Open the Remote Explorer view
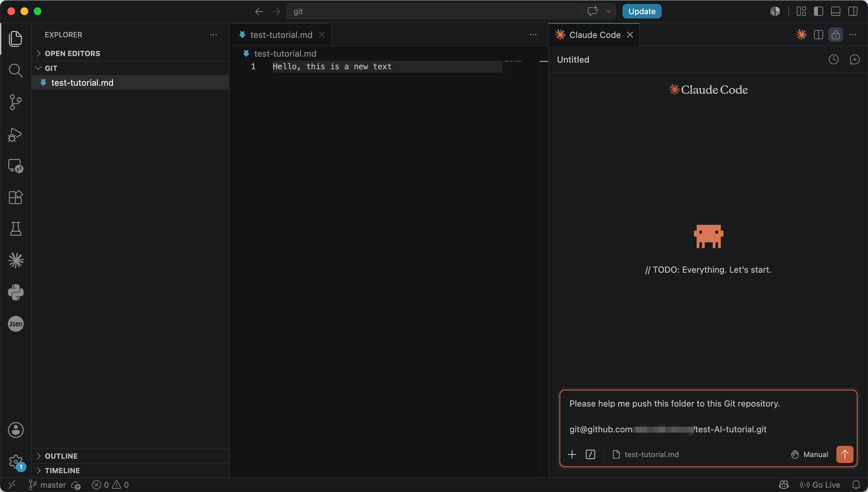This screenshot has height=492, width=868. tap(15, 166)
